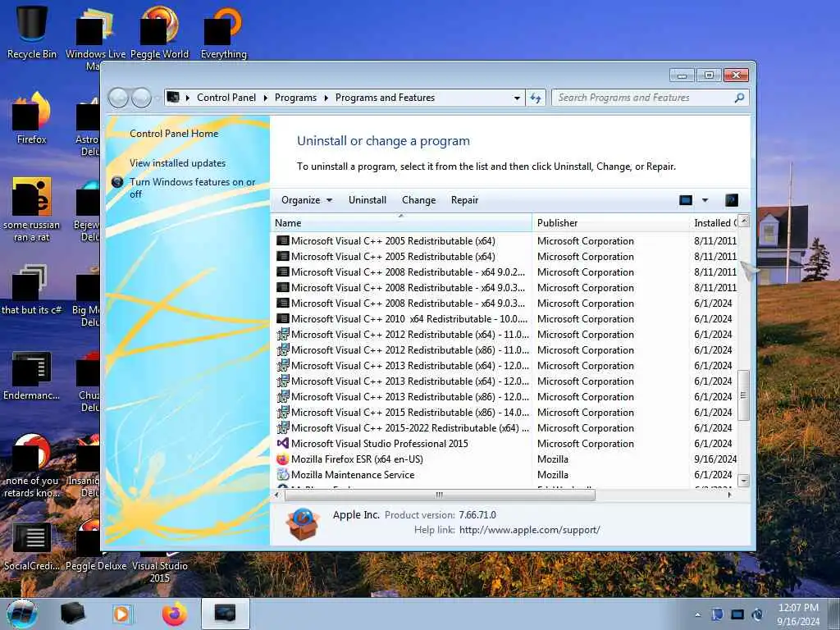Viewport: 840px width, 630px height.
Task: Open the Firefox desktop shortcut
Action: click(32, 118)
